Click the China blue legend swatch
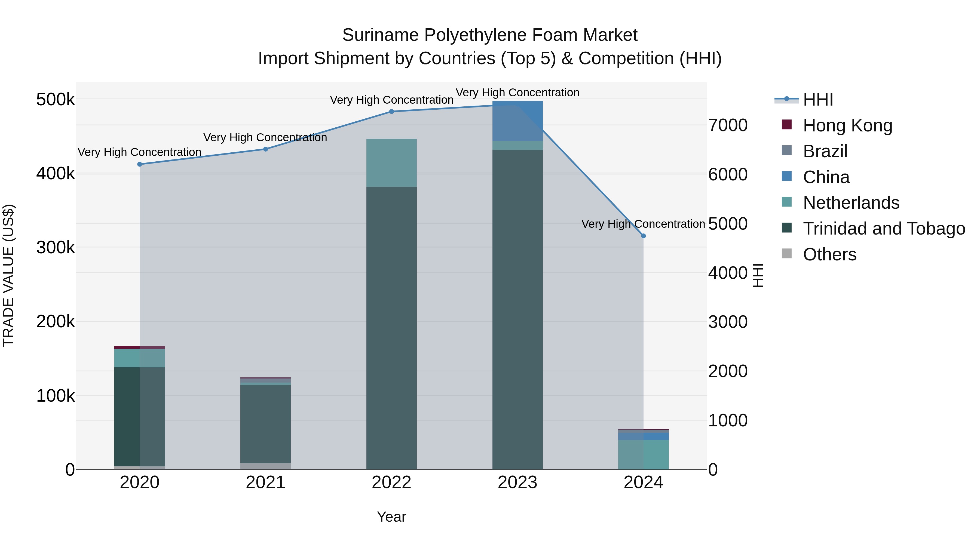980x551 pixels. (x=786, y=176)
